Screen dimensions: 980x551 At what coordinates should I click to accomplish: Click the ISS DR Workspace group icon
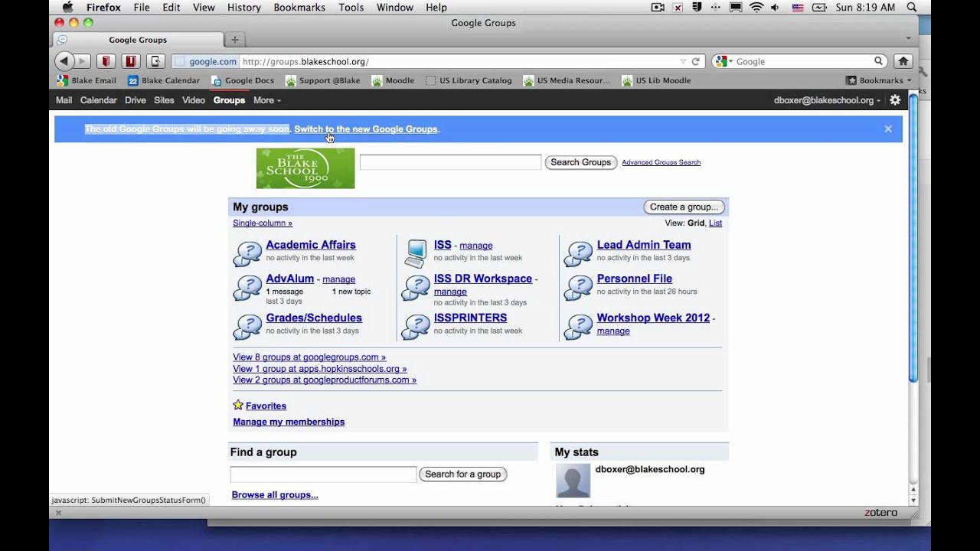pyautogui.click(x=416, y=287)
